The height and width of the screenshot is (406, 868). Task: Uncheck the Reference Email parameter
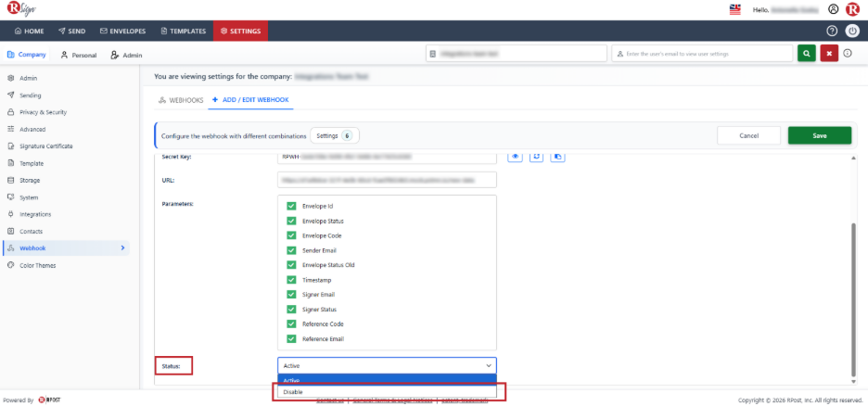[291, 339]
